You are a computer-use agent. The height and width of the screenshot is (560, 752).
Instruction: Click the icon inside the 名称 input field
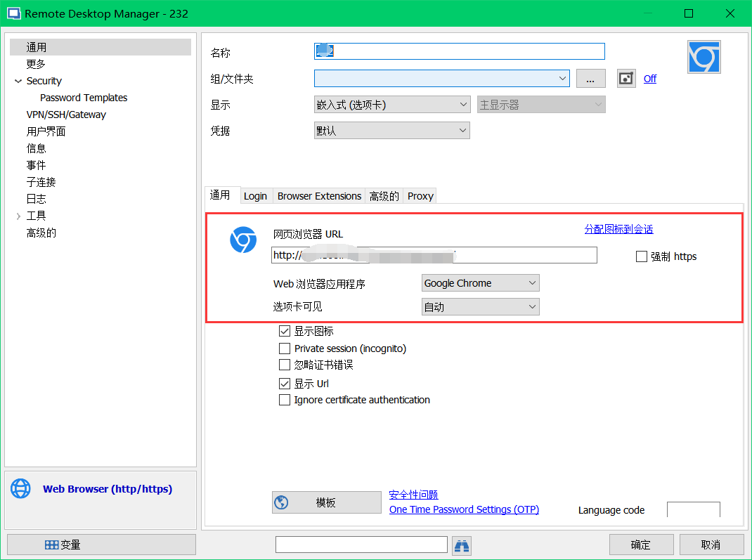[x=324, y=51]
